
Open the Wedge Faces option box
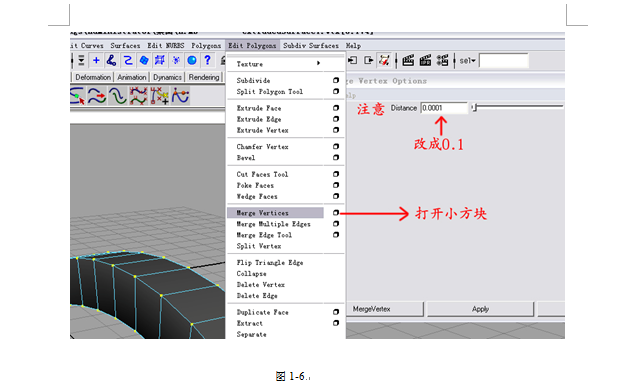(x=336, y=196)
